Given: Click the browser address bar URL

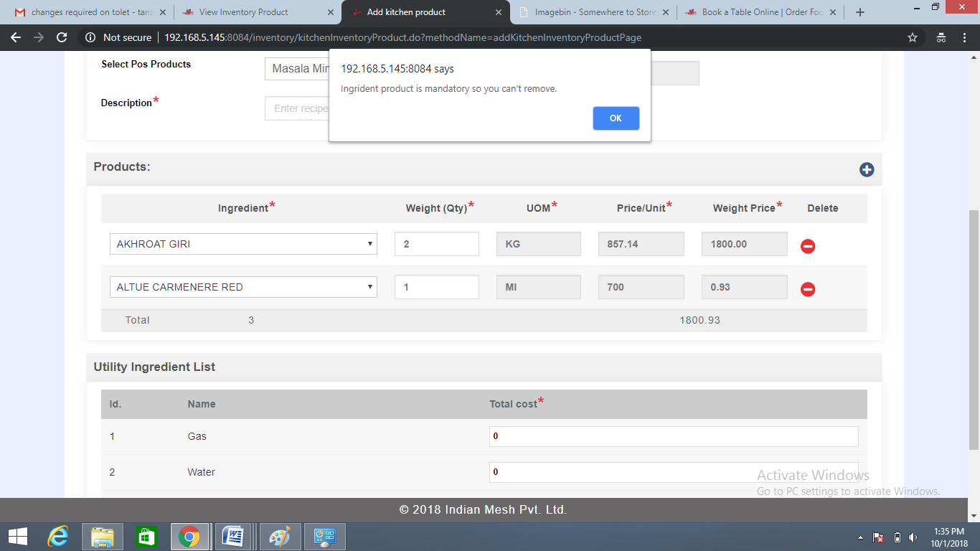Looking at the screenshot, I should tap(402, 37).
